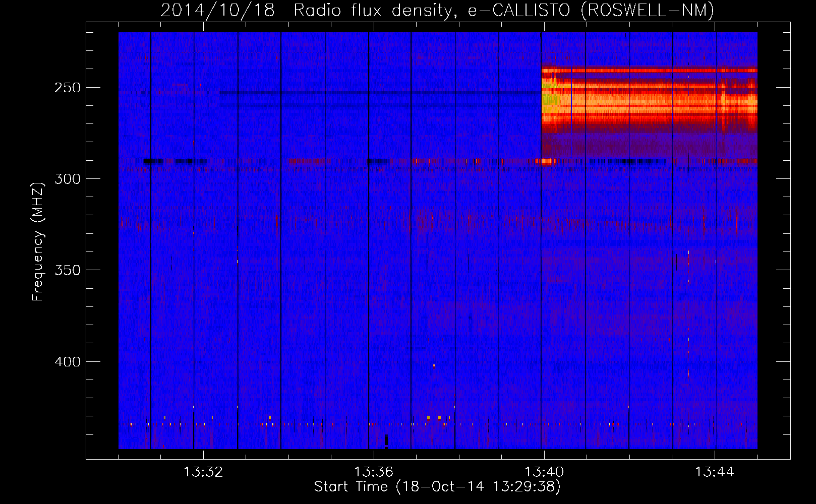
Task: Click the 13:36 time tick label
Action: click(374, 472)
